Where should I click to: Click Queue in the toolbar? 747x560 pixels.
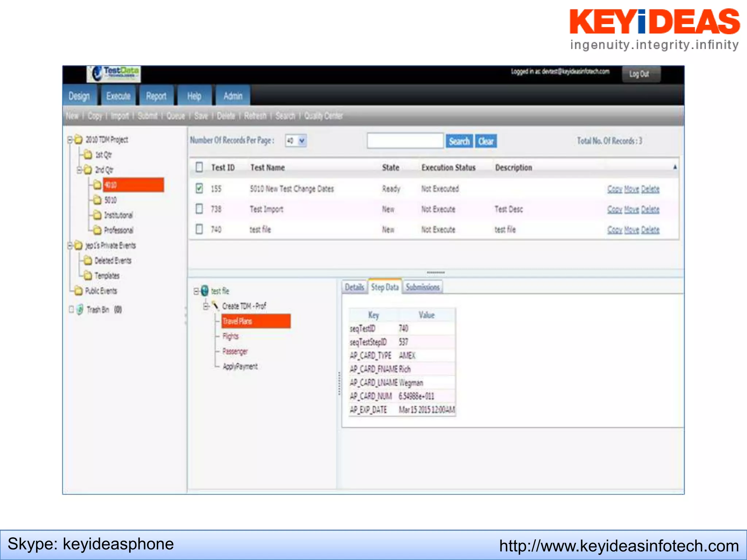coord(176,116)
